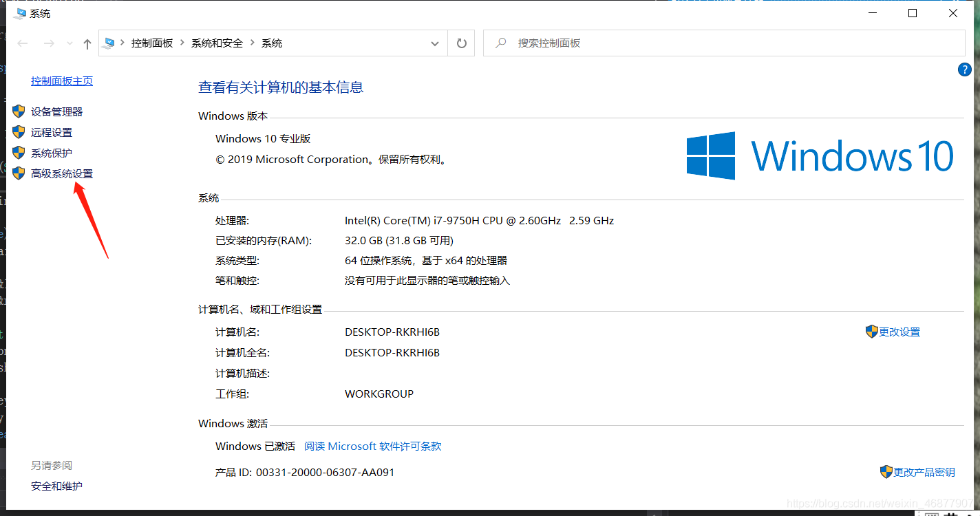Viewport: 980px width, 516px height.
Task: Open Security and Maintenance (安全和维护)
Action: point(56,486)
